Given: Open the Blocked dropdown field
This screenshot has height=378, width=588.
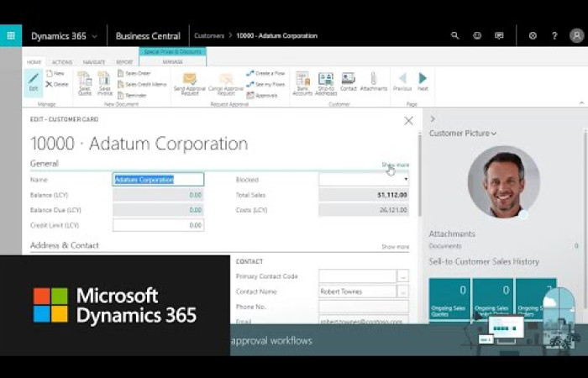Looking at the screenshot, I should click(x=364, y=179).
